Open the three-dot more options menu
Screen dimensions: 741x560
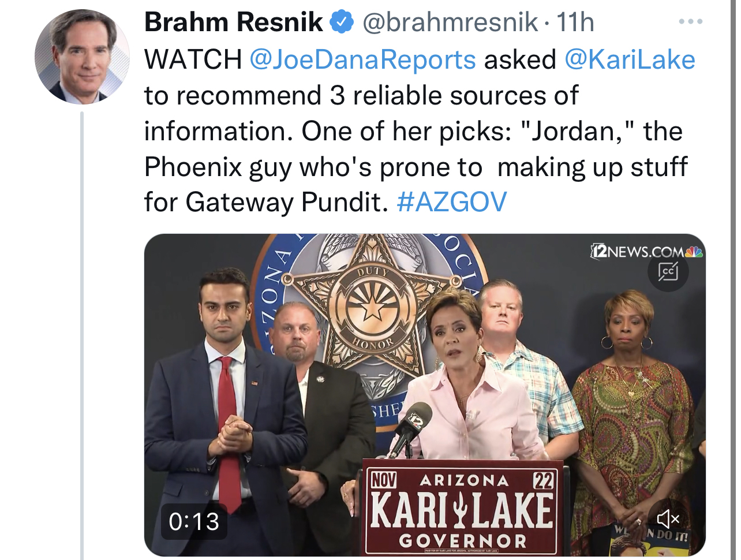pos(690,22)
